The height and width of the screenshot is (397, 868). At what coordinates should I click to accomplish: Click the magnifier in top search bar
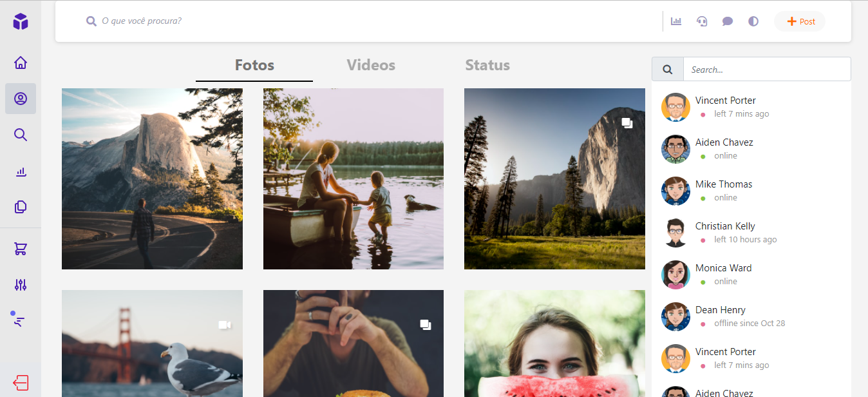91,21
